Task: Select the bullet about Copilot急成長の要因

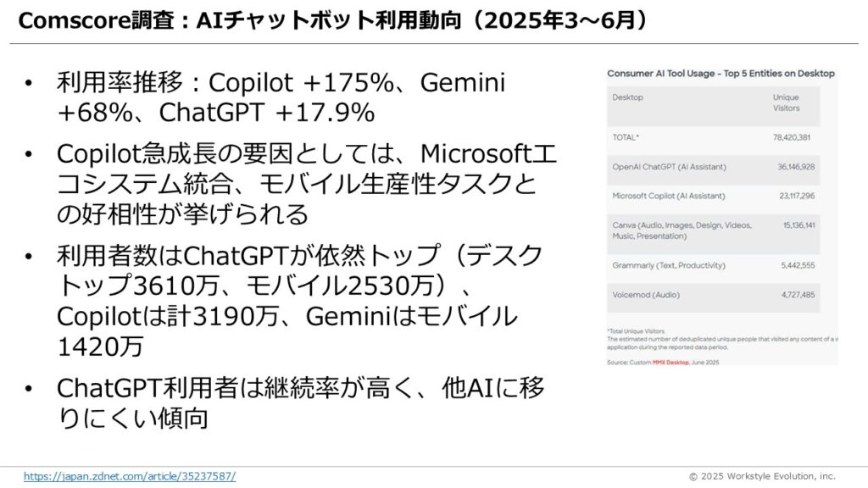Action: 305,183
